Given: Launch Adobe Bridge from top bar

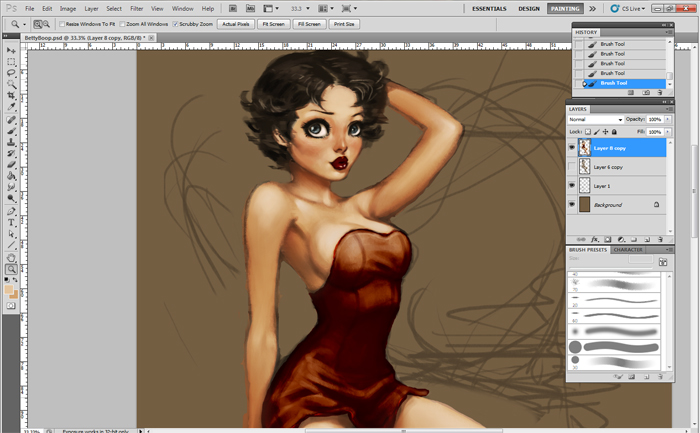Looking at the screenshot, I should (233, 8).
